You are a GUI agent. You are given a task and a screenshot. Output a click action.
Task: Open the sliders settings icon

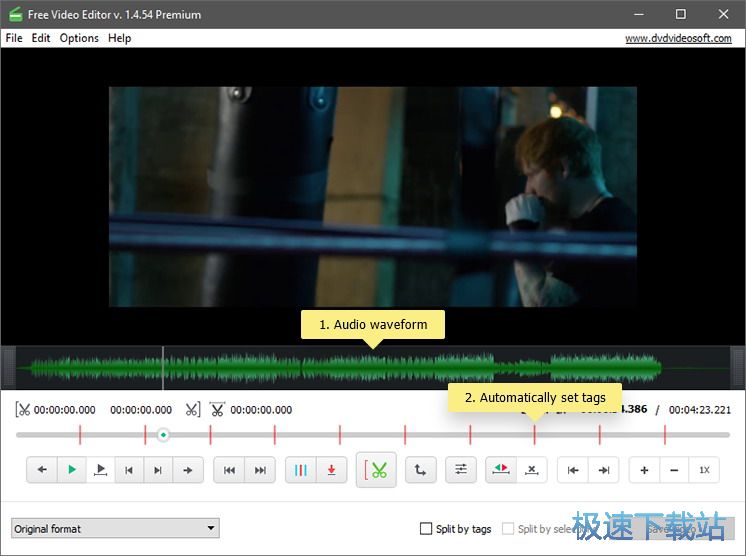(x=461, y=470)
